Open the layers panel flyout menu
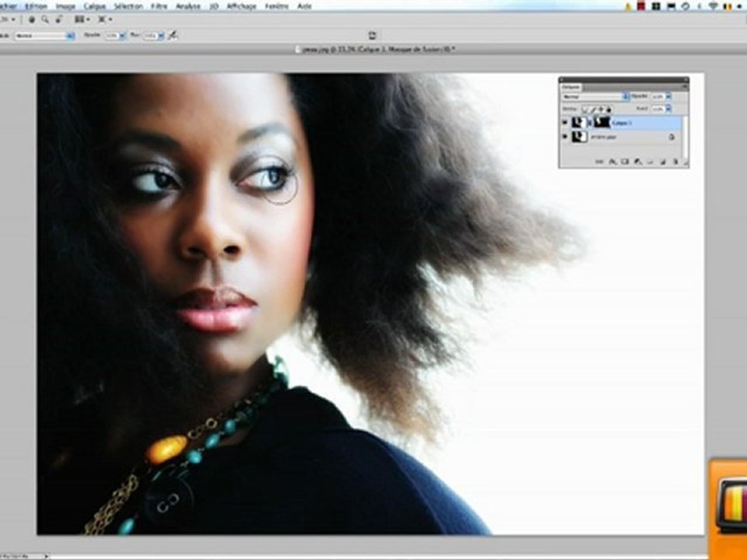Screen dimensions: 747x560 (x=685, y=86)
